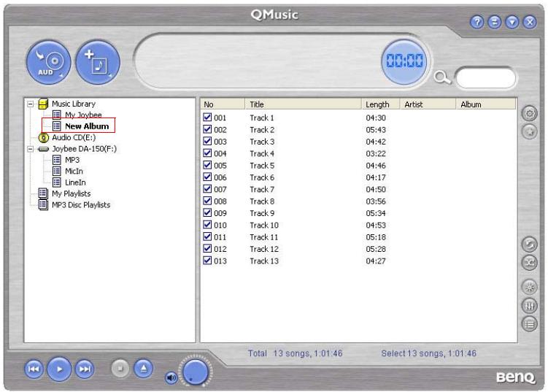Image resolution: width=548 pixels, height=392 pixels.
Task: Click the visual effects burst icon
Action: coord(530,288)
